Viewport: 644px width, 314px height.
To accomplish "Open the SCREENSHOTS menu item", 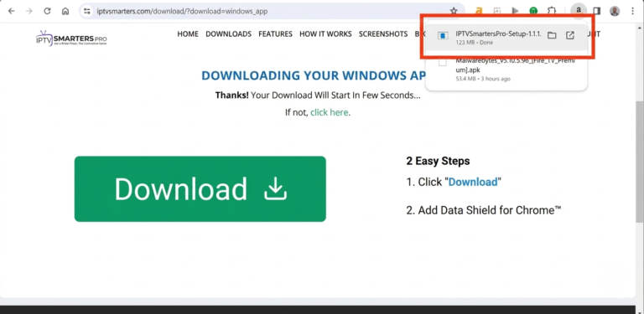I will click(x=383, y=34).
